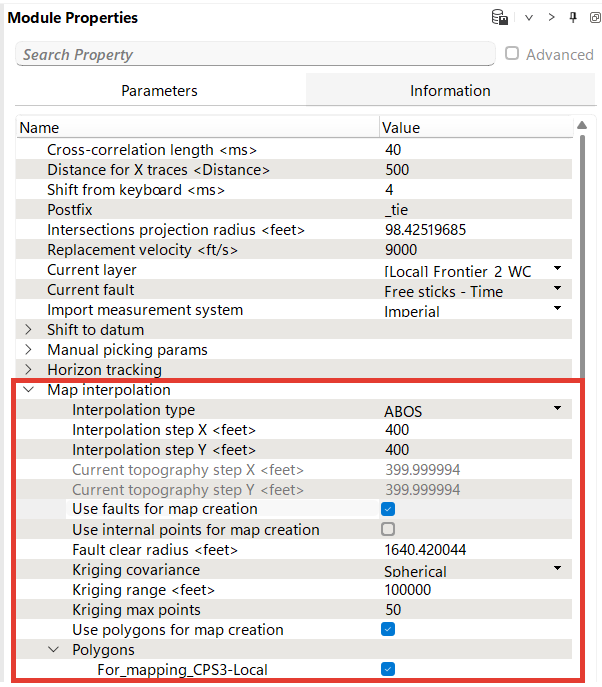This screenshot has width=602, height=687.
Task: Enable the Advanced checkbox
Action: [x=512, y=53]
